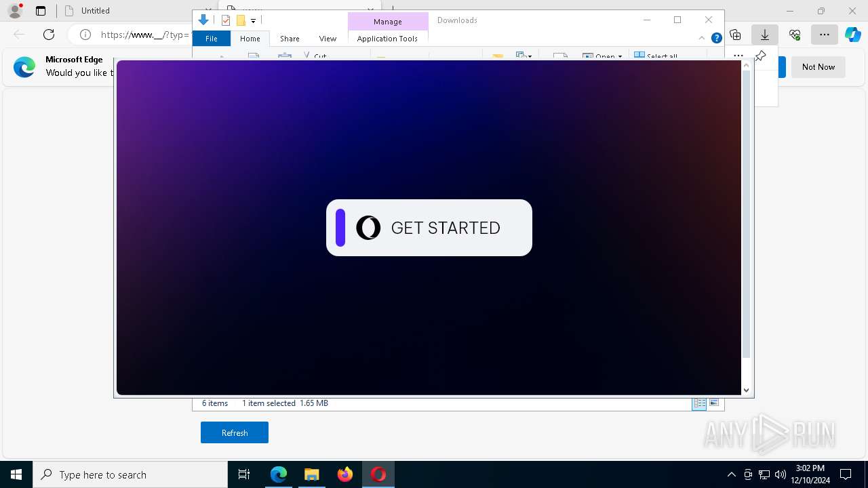The width and height of the screenshot is (868, 488).
Task: Open the notification center icon
Action: [846, 474]
